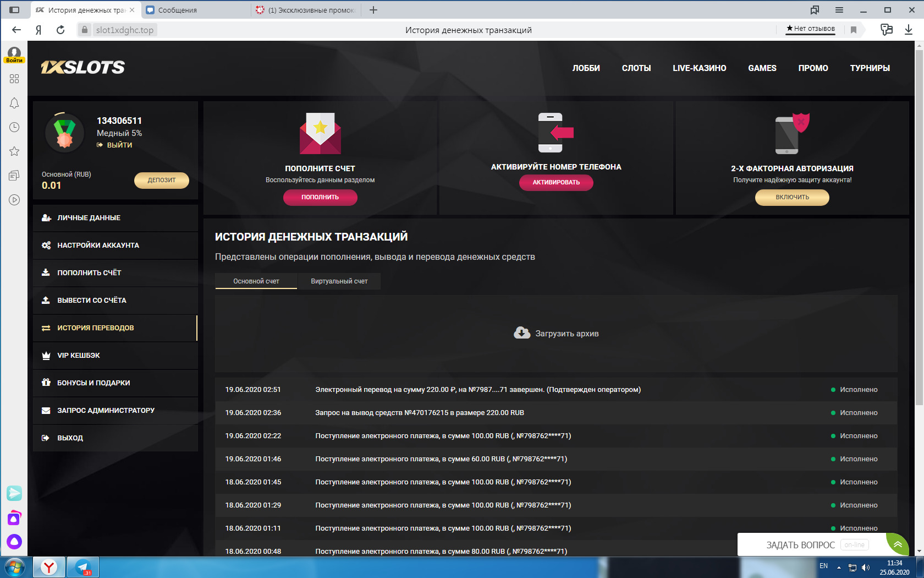Open LIVE-КАЗИНО in the top navigation
The image size is (924, 578).
click(699, 68)
